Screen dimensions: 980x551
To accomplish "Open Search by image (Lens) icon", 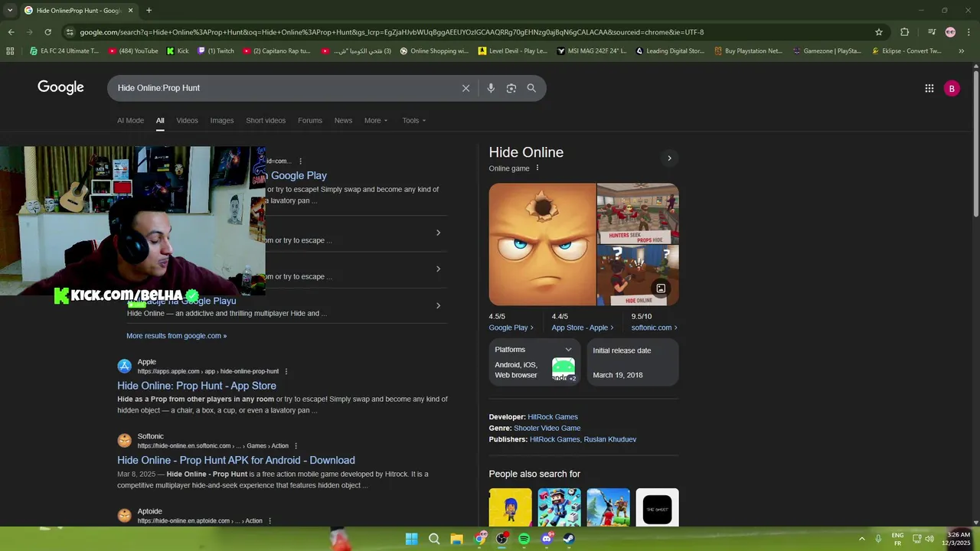I will pos(511,88).
